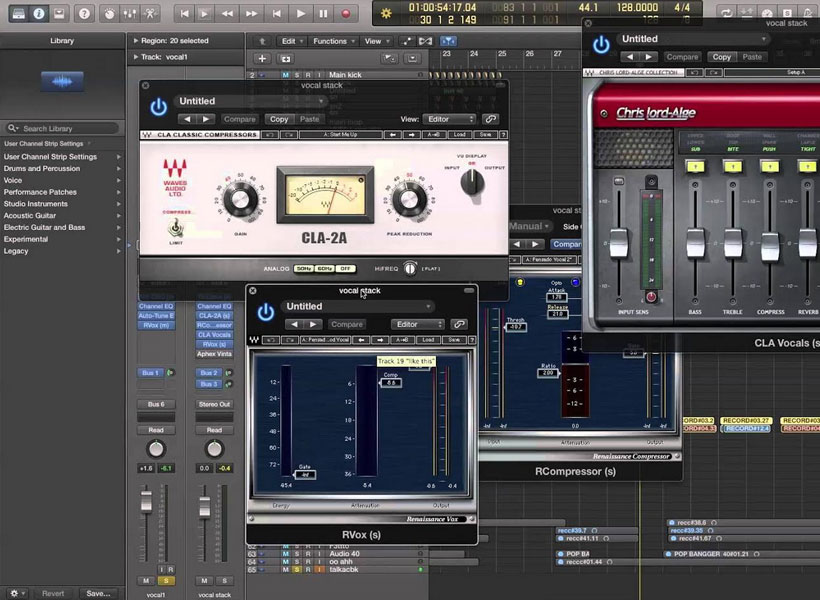Click the Save button in Library panel
The image size is (820, 600).
pyautogui.click(x=97, y=593)
